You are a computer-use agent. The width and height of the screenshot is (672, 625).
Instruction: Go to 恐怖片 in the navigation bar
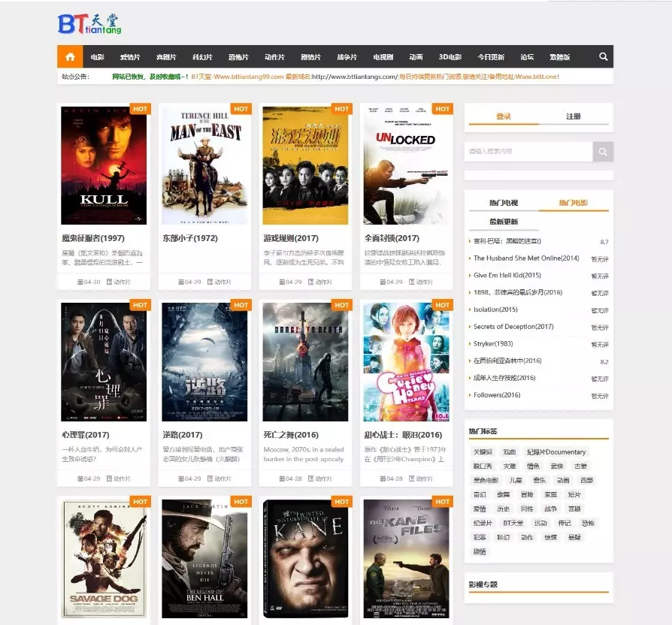coord(238,57)
